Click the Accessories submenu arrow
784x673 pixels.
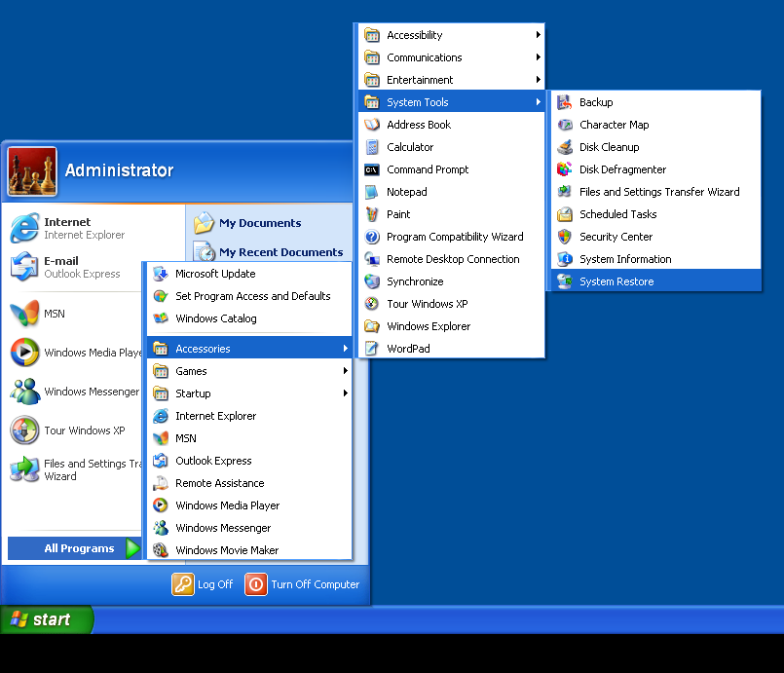pos(345,349)
